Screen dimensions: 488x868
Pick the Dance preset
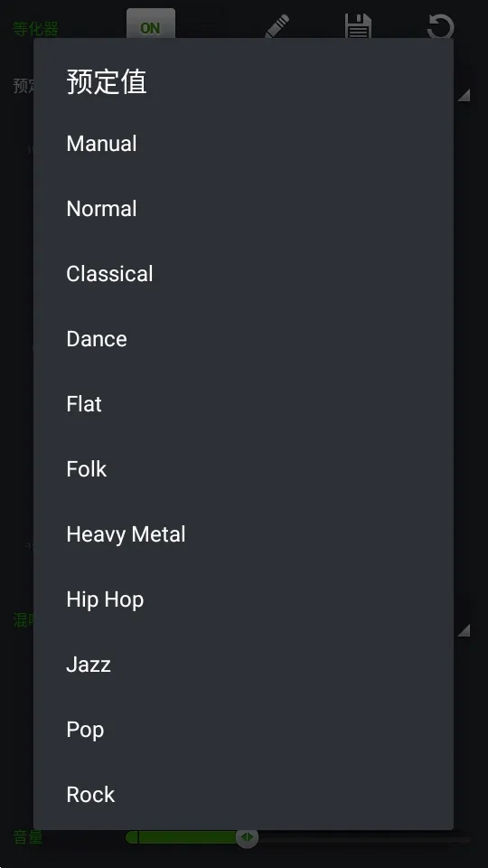[243, 339]
